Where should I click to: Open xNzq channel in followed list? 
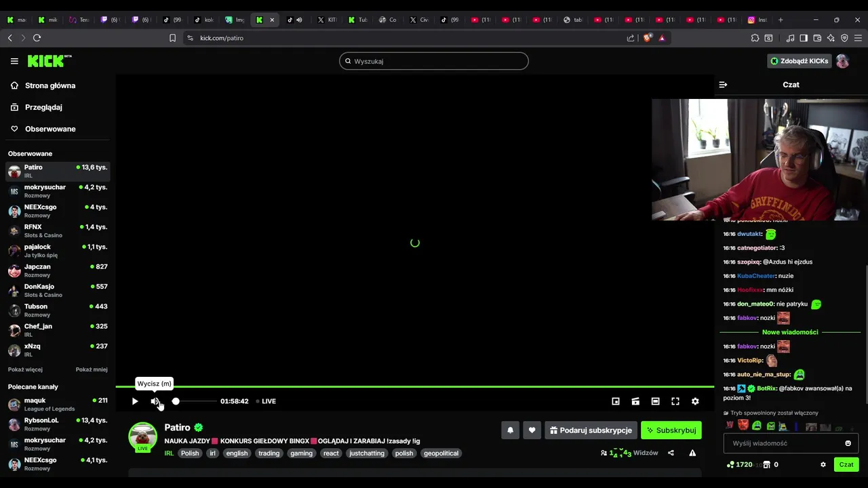point(58,350)
